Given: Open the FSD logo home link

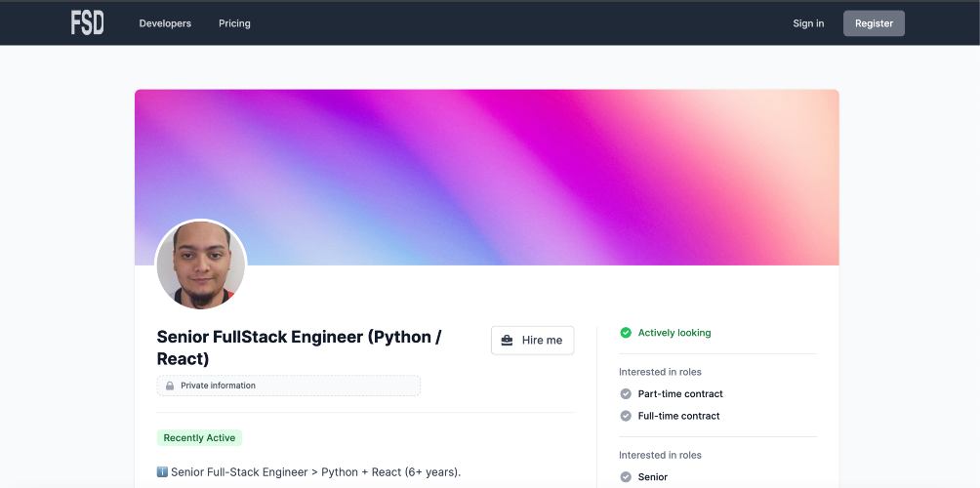Looking at the screenshot, I should [88, 23].
